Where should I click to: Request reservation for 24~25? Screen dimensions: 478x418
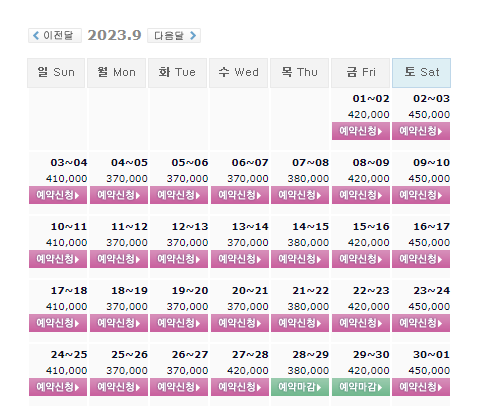click(x=58, y=387)
